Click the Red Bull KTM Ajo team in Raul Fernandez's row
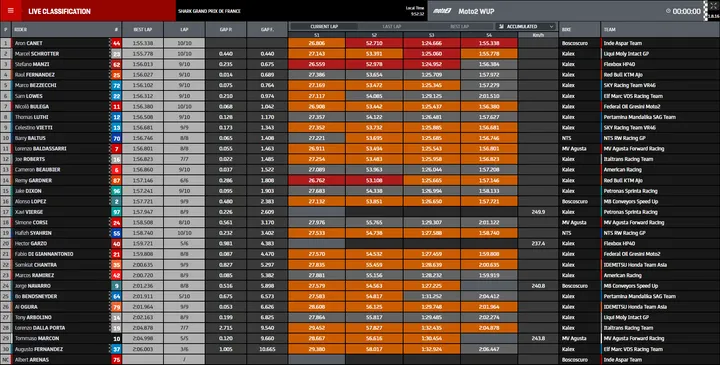 click(623, 75)
